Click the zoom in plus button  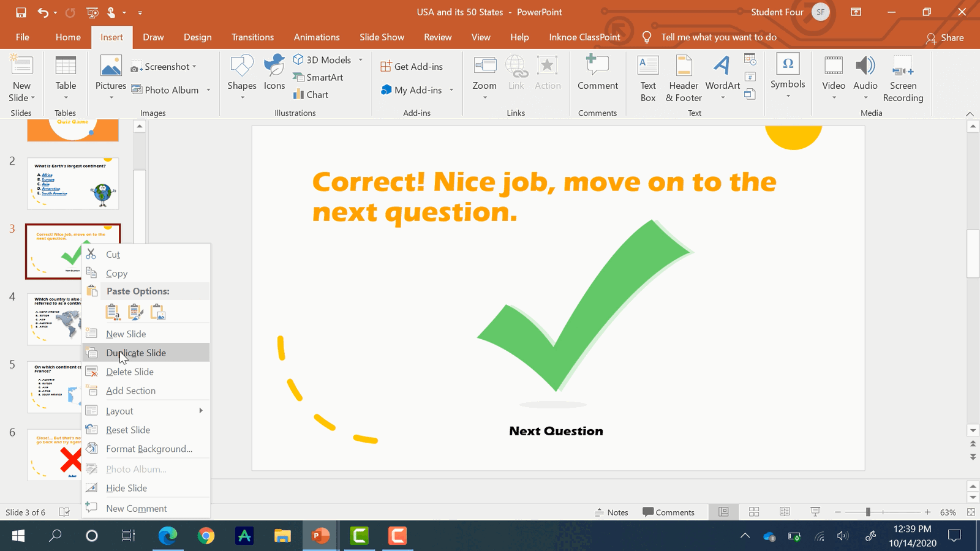pos(928,512)
